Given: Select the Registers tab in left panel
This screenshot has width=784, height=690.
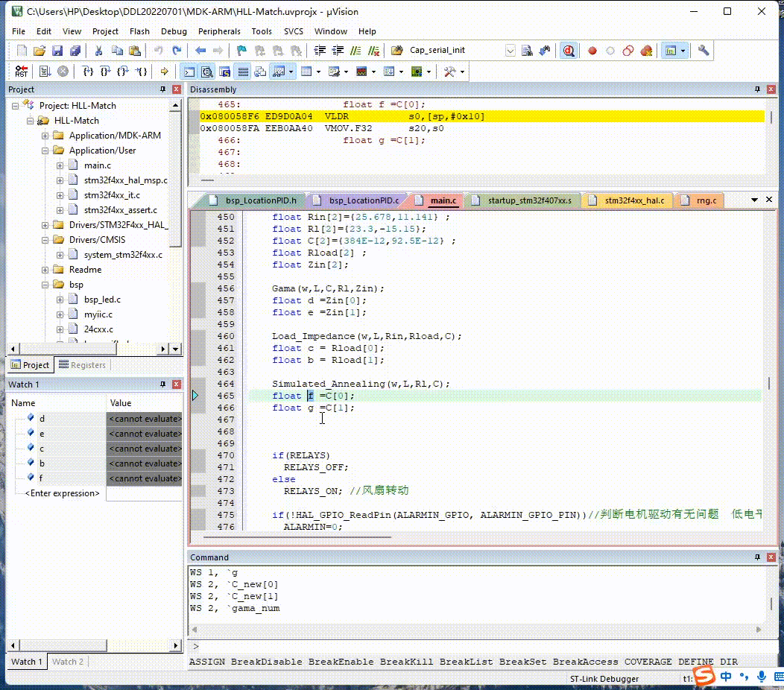Looking at the screenshot, I should [82, 365].
